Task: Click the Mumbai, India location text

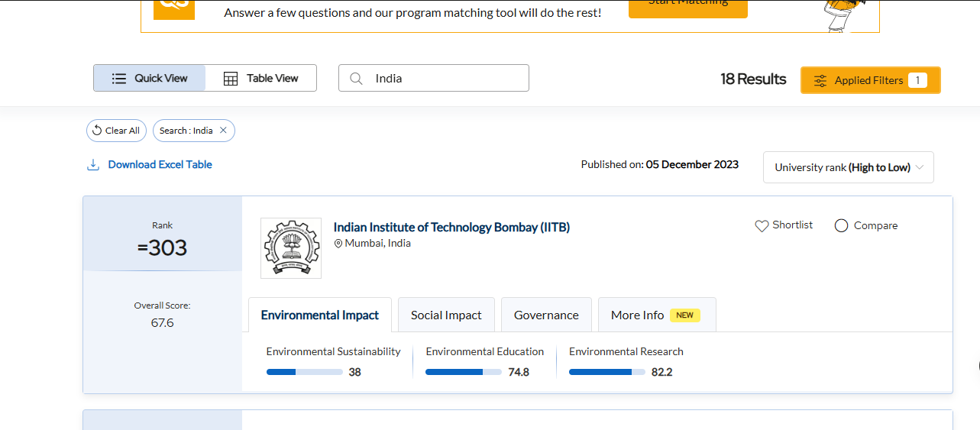Action: click(377, 243)
